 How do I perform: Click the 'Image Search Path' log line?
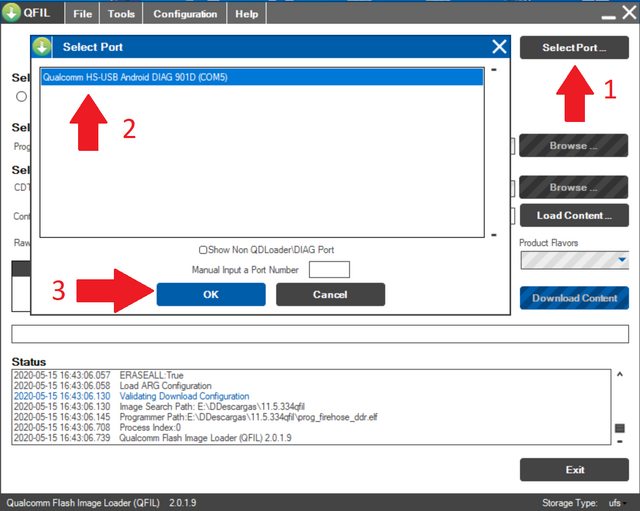212,407
